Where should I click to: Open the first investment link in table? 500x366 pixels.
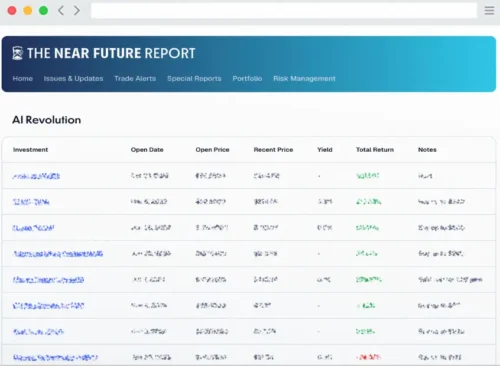(36, 176)
